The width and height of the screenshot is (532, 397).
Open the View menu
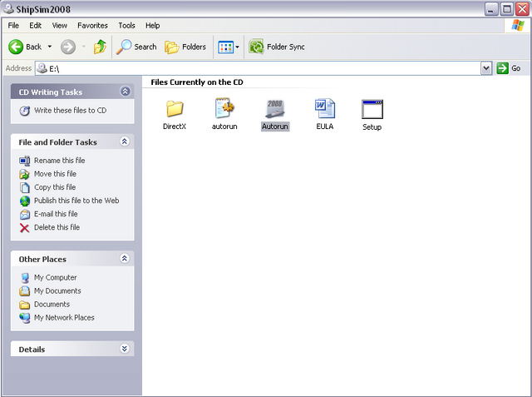(59, 26)
